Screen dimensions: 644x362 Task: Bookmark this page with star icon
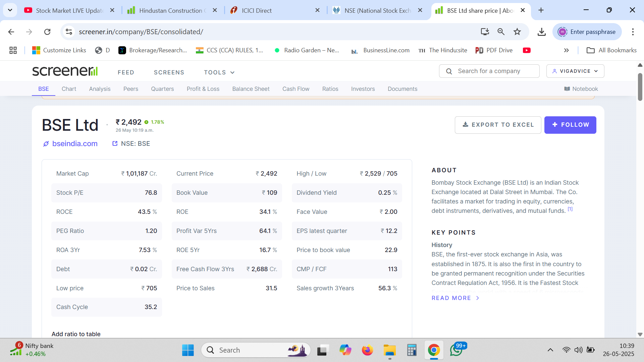[x=517, y=32]
